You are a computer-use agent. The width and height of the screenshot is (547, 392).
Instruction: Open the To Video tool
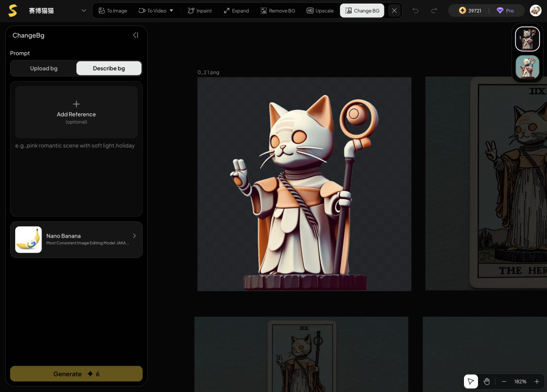[152, 11]
